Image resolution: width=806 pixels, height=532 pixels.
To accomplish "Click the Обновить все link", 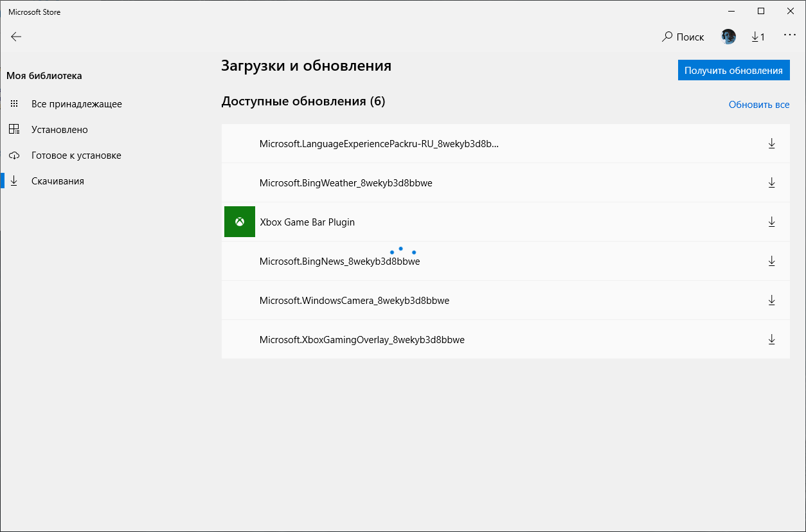I will tap(759, 104).
